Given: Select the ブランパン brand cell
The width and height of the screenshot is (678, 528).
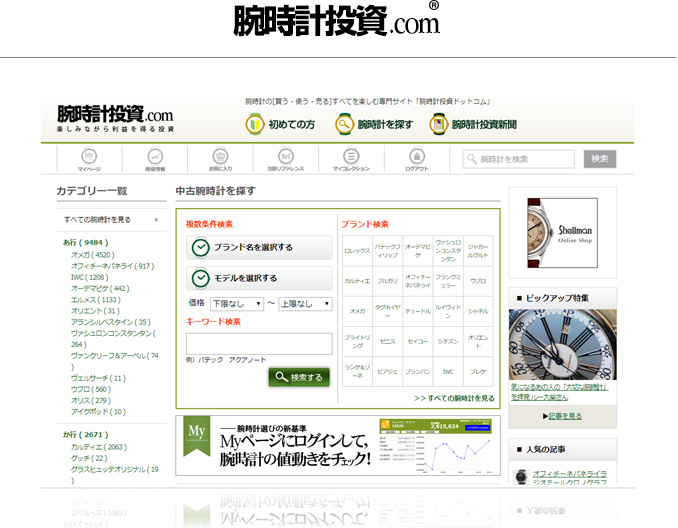Looking at the screenshot, I should tap(418, 371).
